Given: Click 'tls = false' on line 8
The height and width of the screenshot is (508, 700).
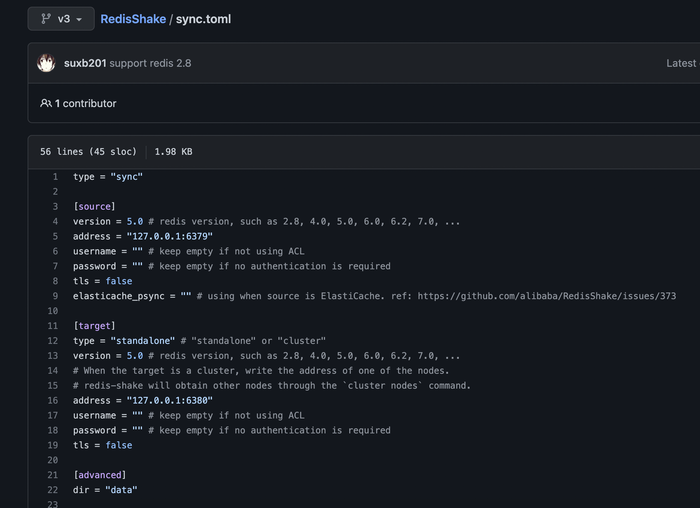Looking at the screenshot, I should point(102,281).
